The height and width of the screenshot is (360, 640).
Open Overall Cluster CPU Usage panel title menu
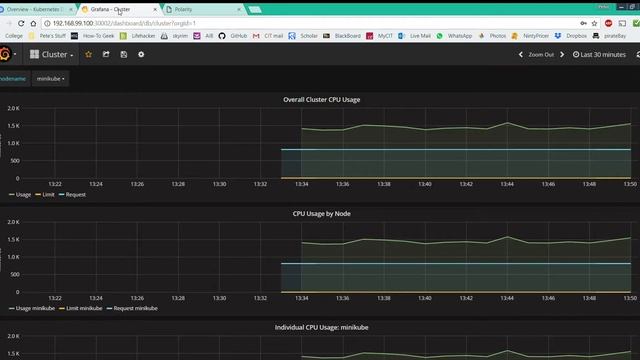click(322, 100)
